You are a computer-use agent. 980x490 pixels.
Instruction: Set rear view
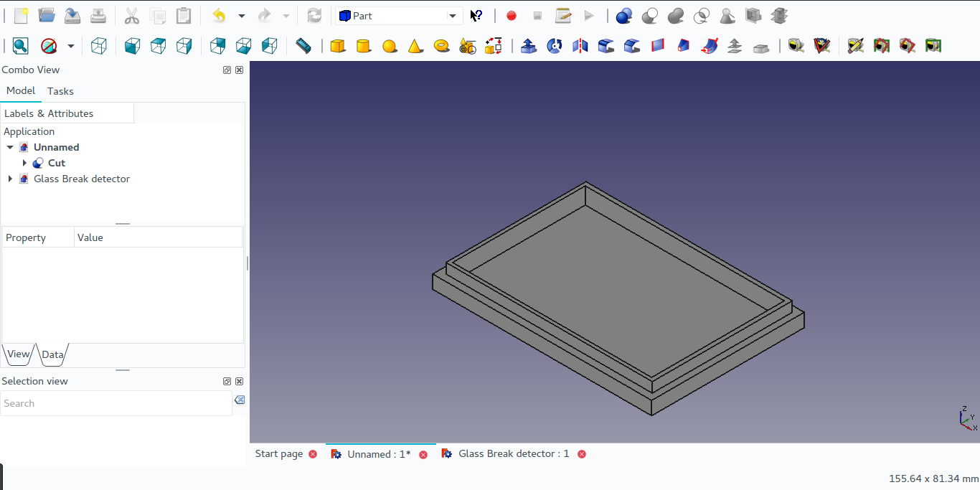click(218, 46)
